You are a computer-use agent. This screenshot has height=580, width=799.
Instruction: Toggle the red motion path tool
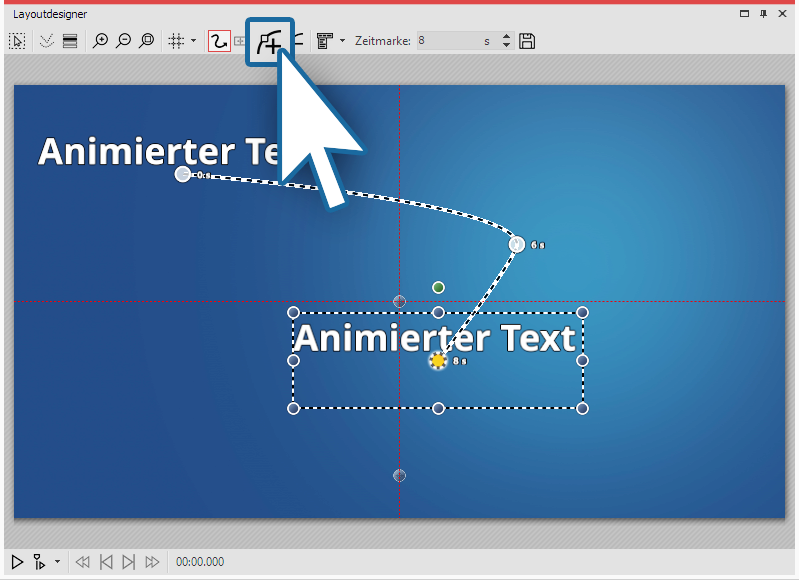pyautogui.click(x=218, y=41)
